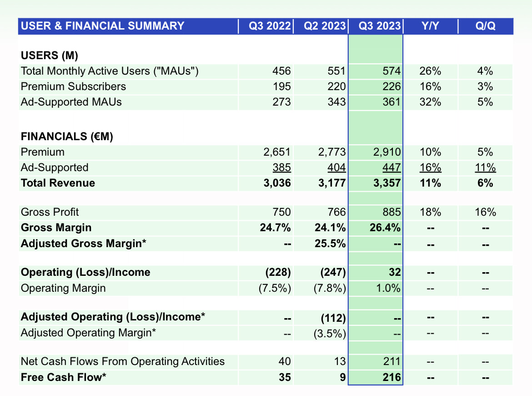Select the Q2 2023 column header

[324, 26]
